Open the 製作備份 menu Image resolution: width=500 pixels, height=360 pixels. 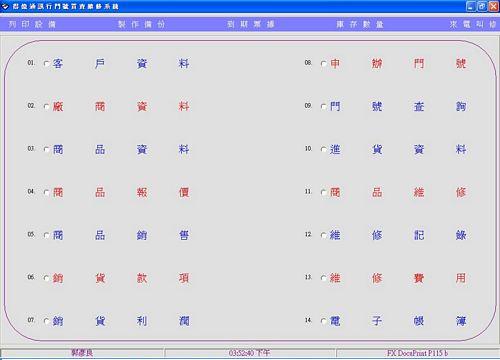click(141, 24)
